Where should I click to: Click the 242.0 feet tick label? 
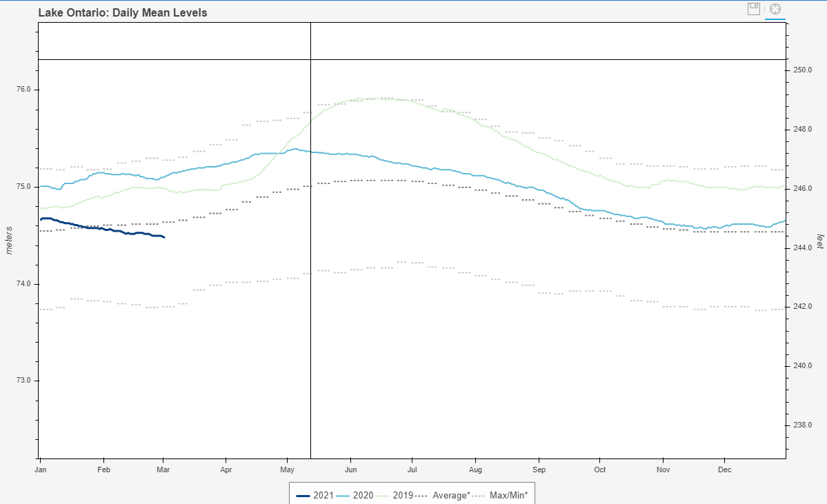[x=802, y=306]
